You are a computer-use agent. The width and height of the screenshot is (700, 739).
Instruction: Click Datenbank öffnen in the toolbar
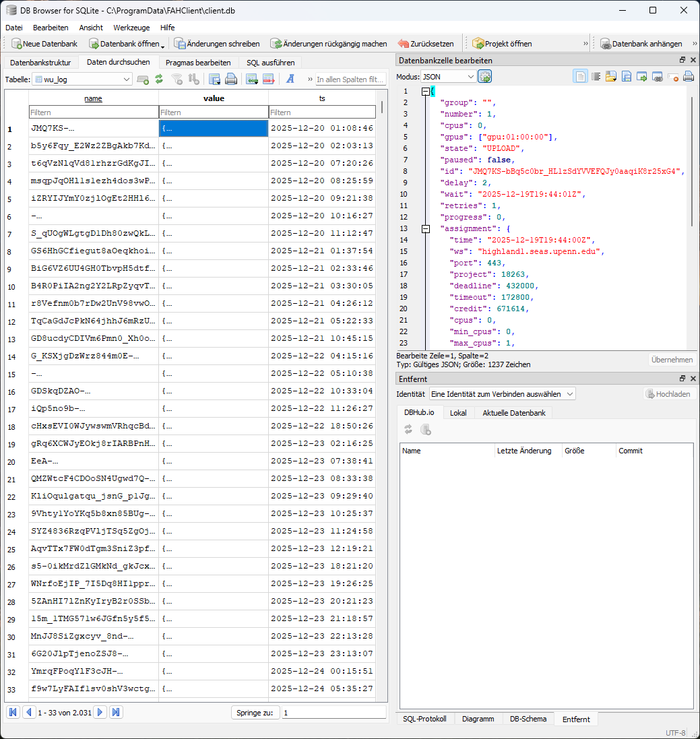pos(125,44)
